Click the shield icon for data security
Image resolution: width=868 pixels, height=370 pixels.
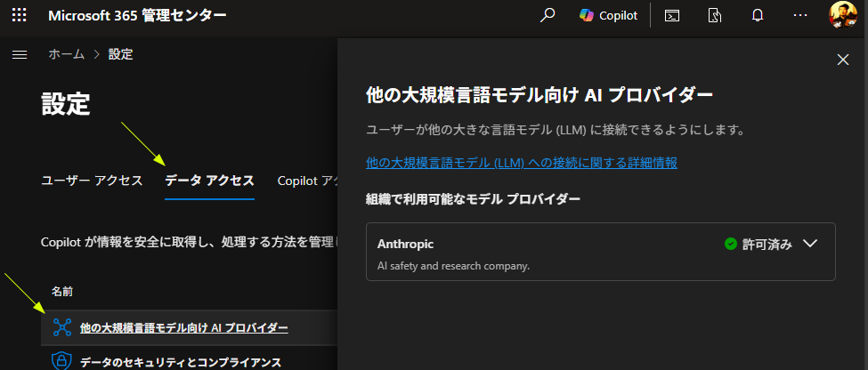click(61, 361)
